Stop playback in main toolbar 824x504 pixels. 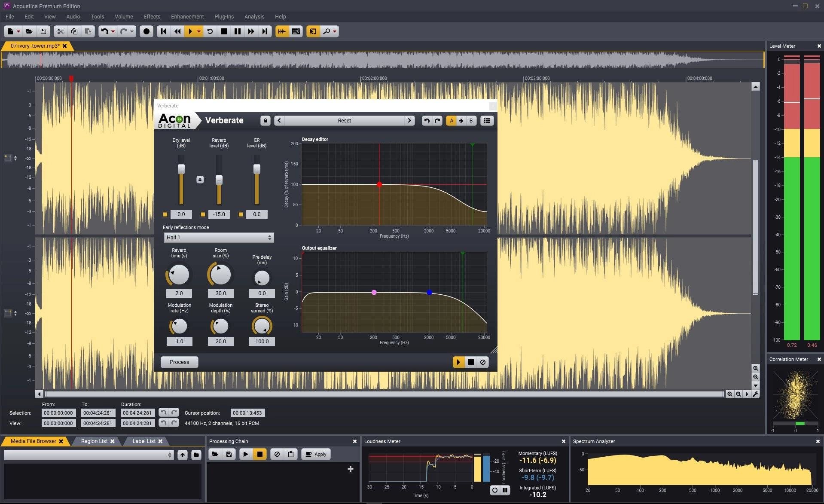tap(224, 31)
